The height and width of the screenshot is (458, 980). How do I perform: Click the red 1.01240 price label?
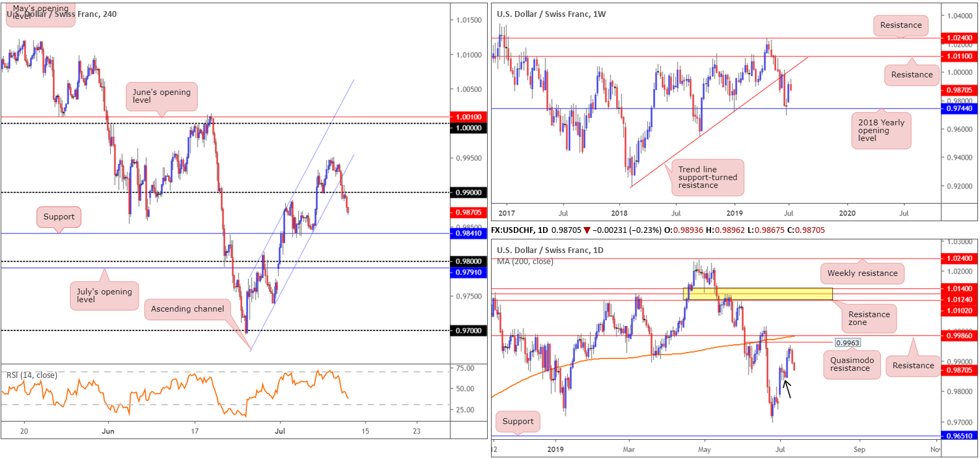pos(960,299)
